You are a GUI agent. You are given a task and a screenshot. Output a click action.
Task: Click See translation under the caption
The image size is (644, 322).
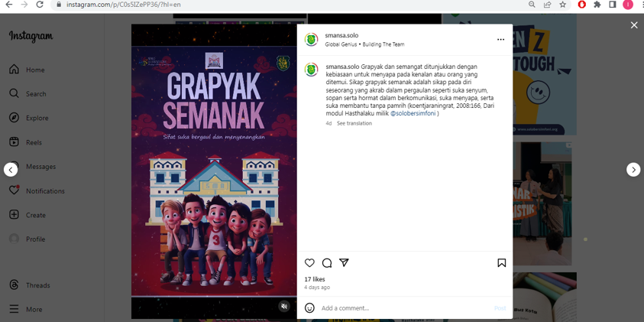[354, 123]
